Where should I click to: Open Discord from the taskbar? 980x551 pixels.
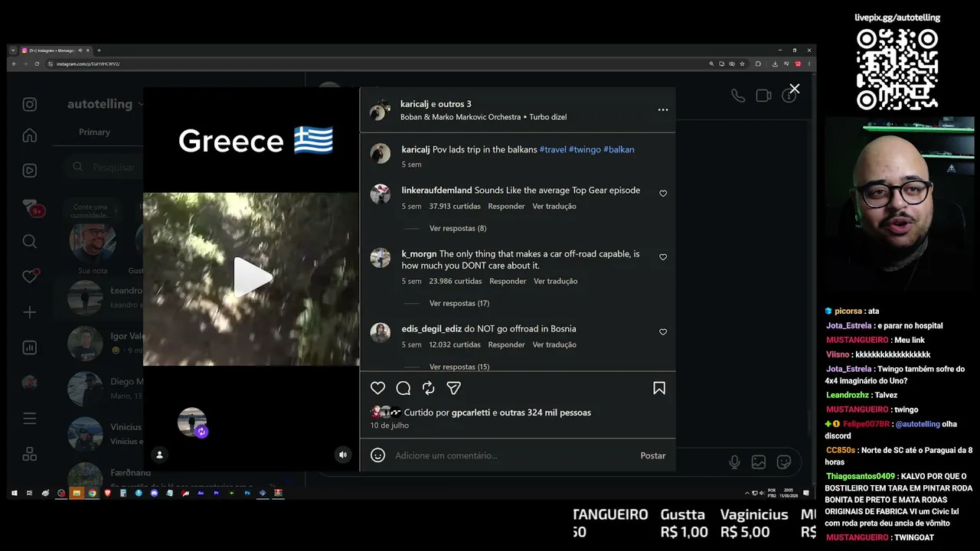coord(154,493)
